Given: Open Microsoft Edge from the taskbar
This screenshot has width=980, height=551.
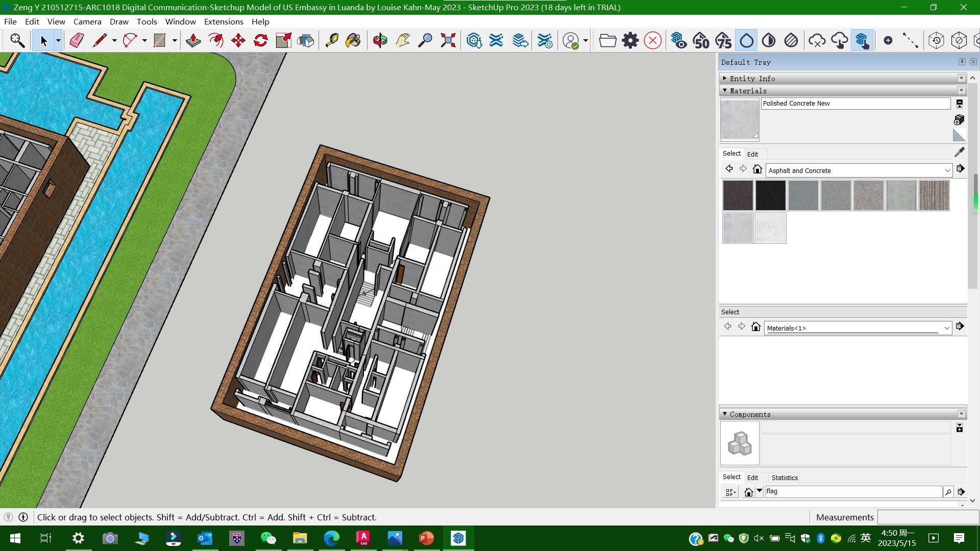Looking at the screenshot, I should (332, 538).
